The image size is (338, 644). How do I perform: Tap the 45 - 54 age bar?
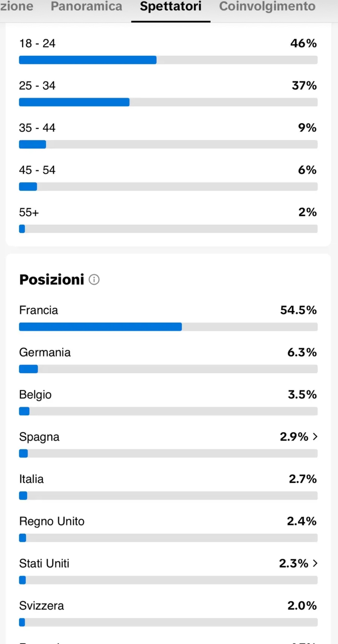click(168, 187)
